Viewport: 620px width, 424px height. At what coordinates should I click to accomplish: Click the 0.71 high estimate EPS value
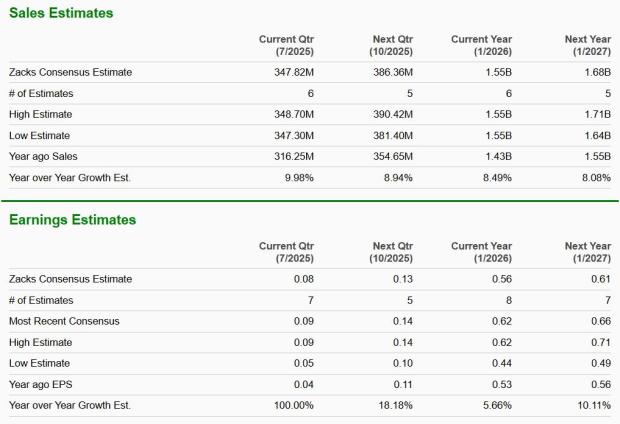(600, 342)
